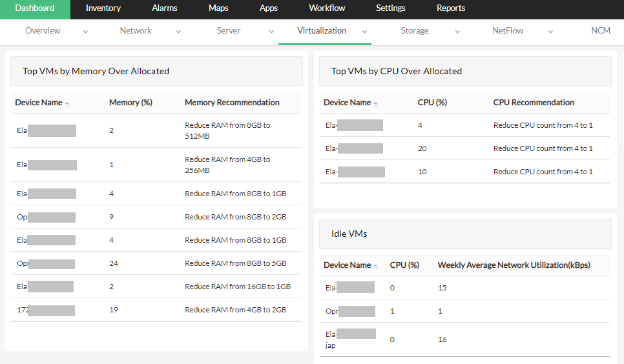
Task: Click the Weekly Average Network Utilization header
Action: click(x=514, y=265)
